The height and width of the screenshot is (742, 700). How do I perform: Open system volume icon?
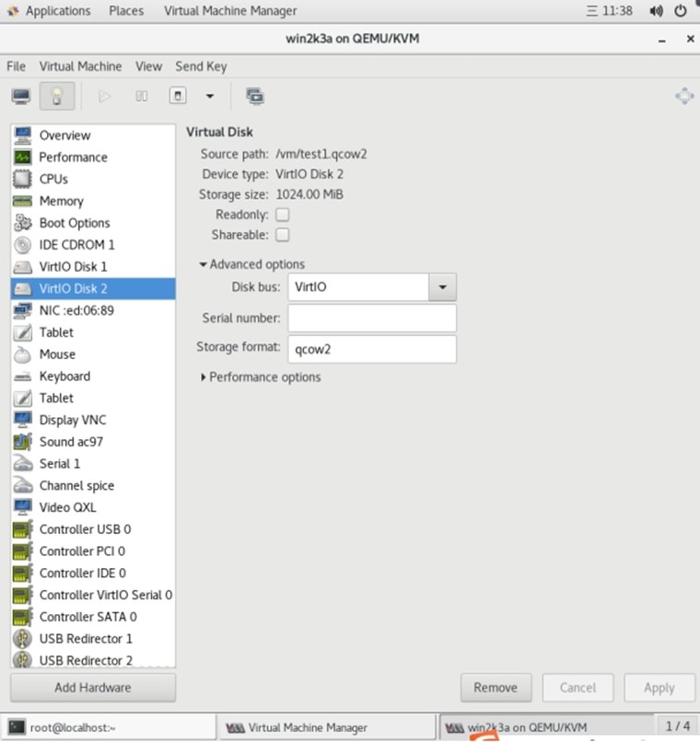656,11
